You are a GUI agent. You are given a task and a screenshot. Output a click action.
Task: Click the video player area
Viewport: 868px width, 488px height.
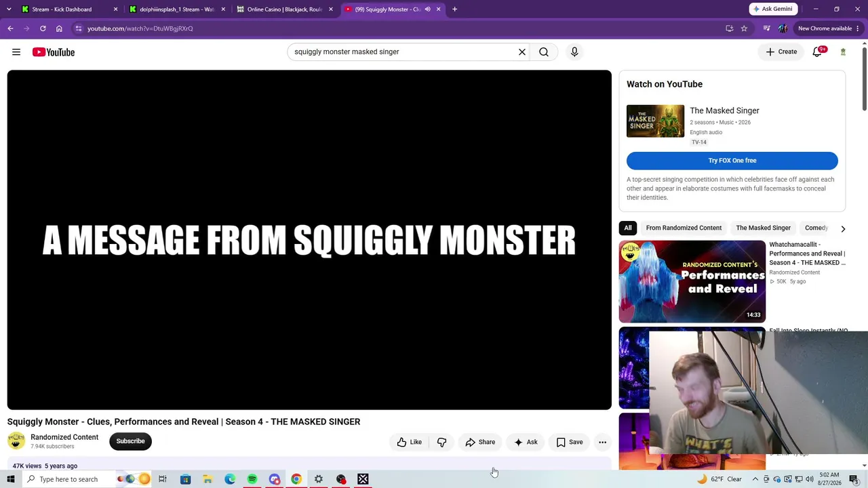[309, 240]
